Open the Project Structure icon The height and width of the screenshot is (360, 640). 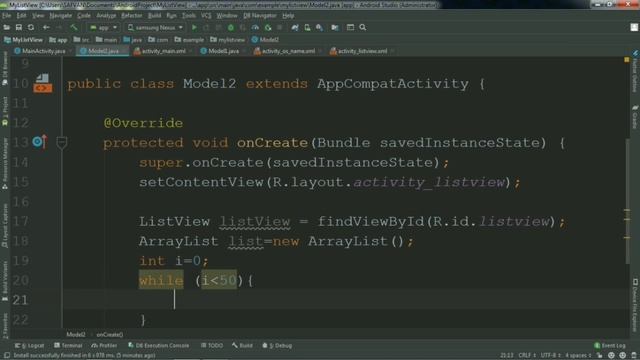pyautogui.click(x=335, y=27)
